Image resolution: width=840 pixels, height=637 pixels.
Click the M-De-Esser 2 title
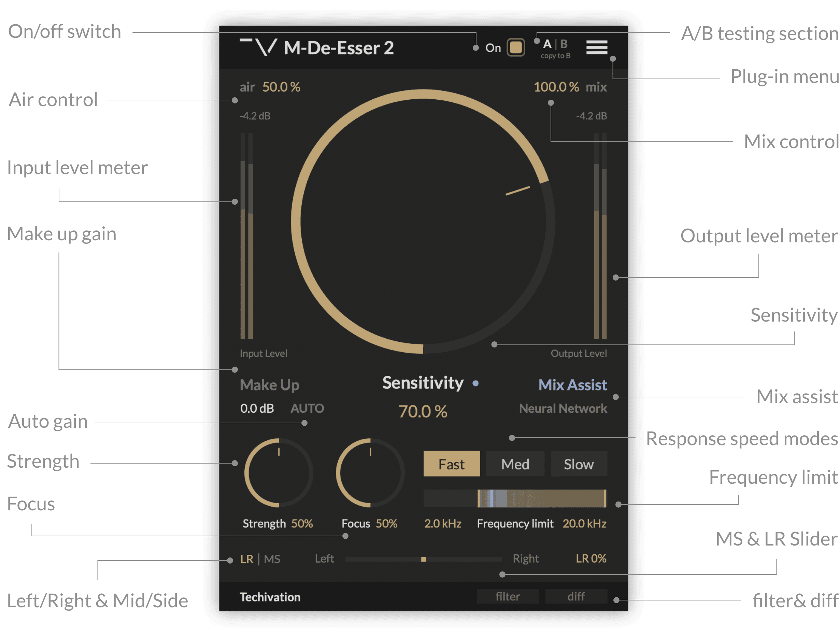click(339, 48)
